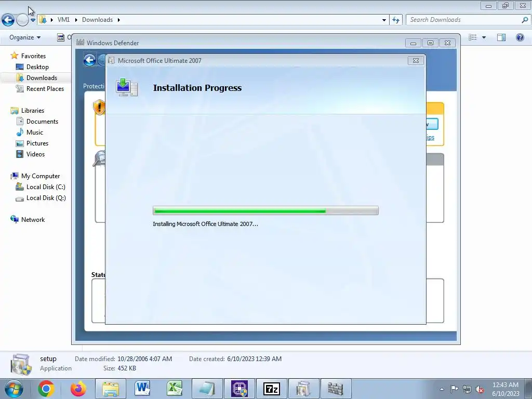
Task: Select Network in the navigation pane
Action: [33, 220]
